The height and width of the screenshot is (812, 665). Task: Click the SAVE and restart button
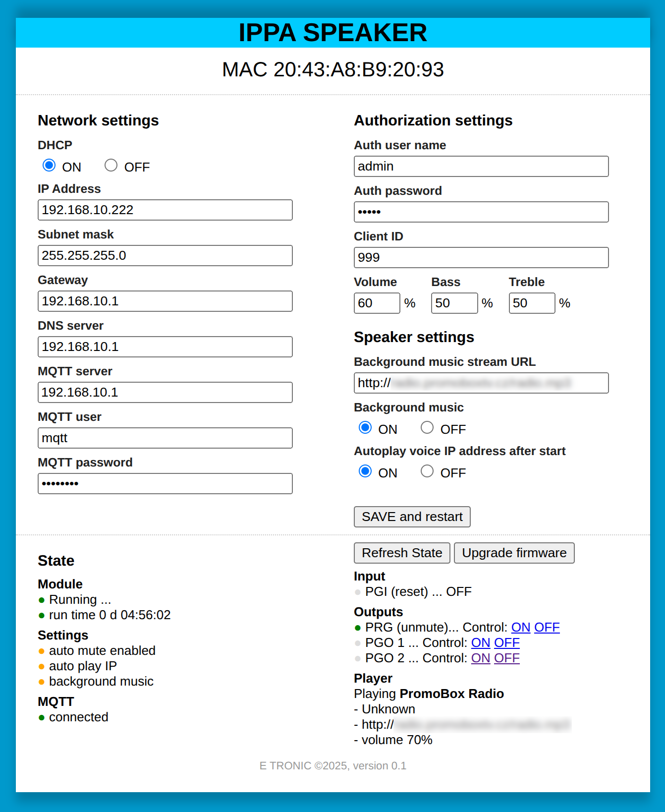coord(412,517)
